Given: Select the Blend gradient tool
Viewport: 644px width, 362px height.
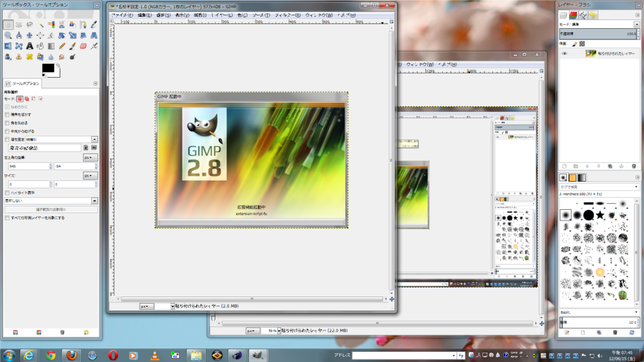Looking at the screenshot, I should 51,46.
